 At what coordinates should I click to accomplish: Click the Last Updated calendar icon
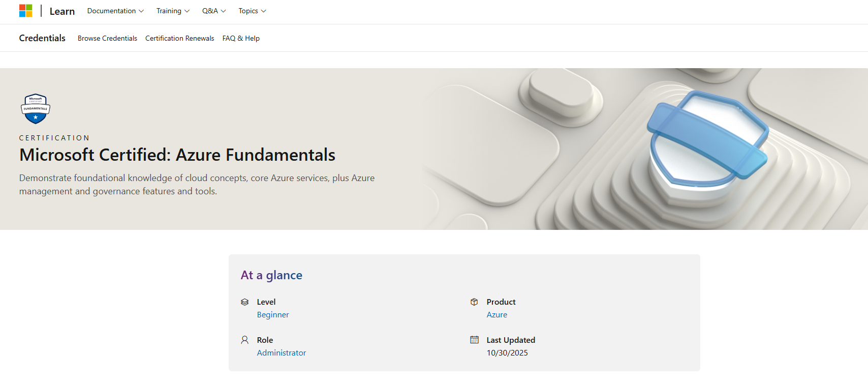(474, 340)
